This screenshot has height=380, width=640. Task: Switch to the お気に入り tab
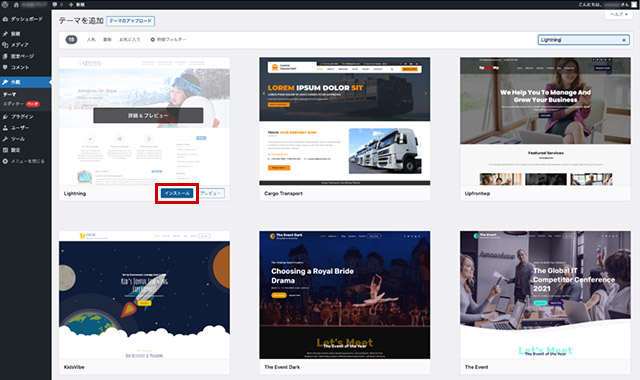129,40
